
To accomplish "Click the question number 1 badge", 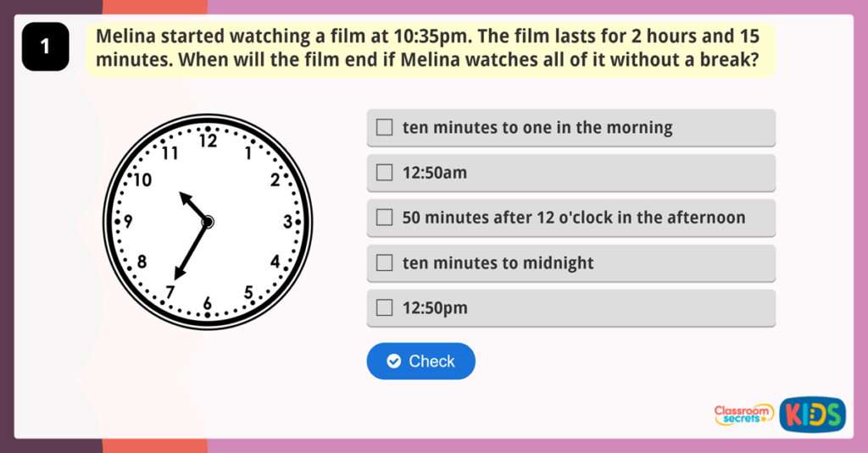I will [45, 47].
